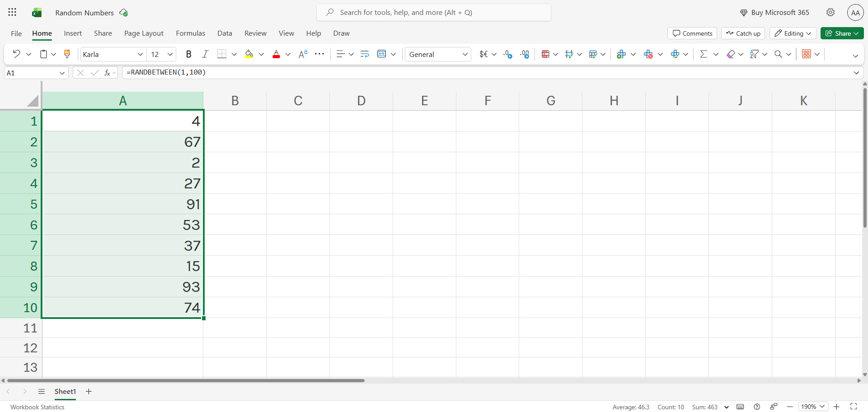The image size is (868, 412).
Task: Click Workbook Statistics in status bar
Action: coord(38,407)
